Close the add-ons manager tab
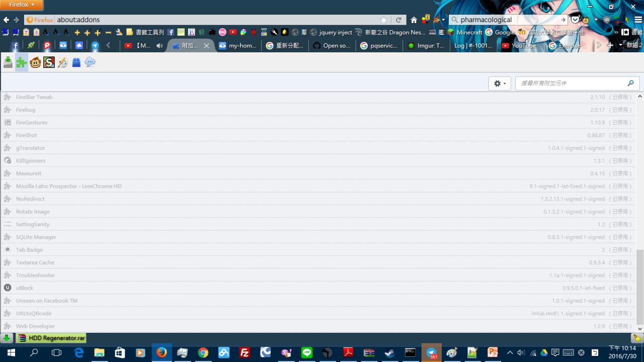The image size is (644, 362). tap(206, 45)
